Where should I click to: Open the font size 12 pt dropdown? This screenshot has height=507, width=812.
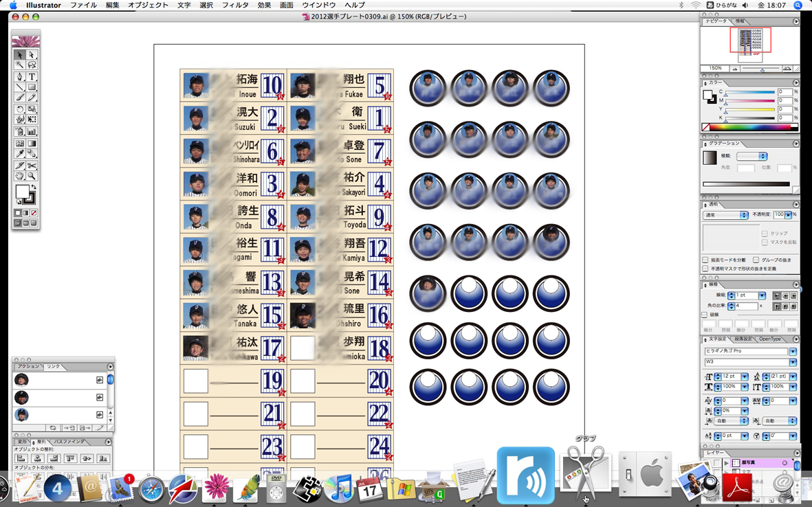pyautogui.click(x=745, y=376)
